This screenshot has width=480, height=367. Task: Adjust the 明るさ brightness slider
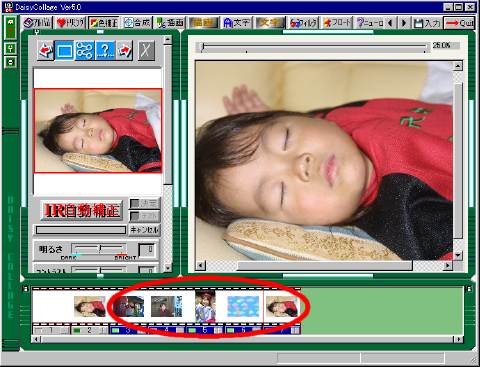pos(99,249)
